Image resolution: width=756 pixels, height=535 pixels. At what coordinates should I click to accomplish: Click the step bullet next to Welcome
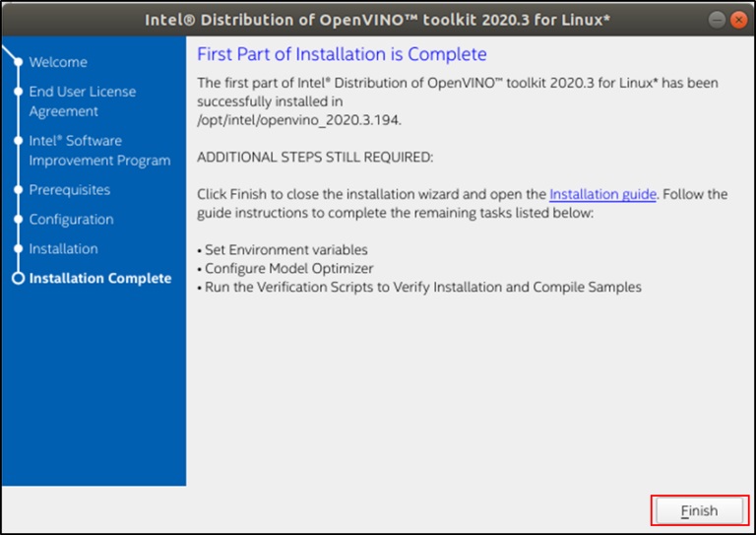tap(19, 62)
